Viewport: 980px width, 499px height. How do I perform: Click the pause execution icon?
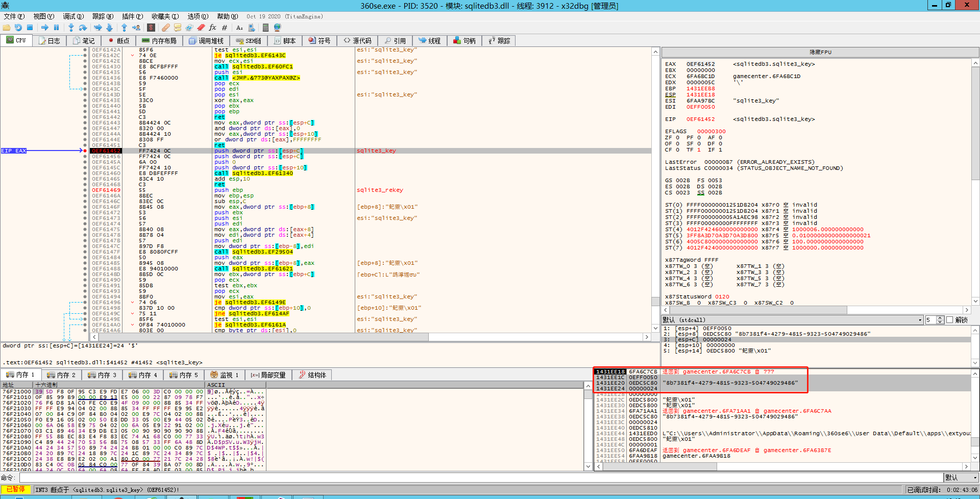click(57, 28)
